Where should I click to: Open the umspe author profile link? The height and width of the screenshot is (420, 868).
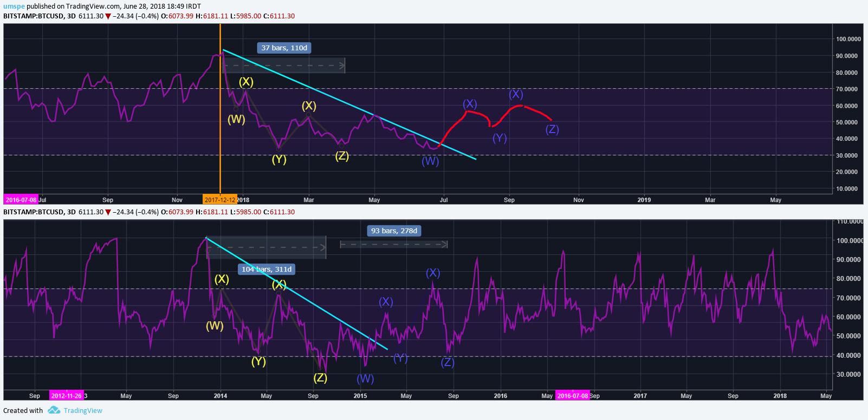[14, 6]
